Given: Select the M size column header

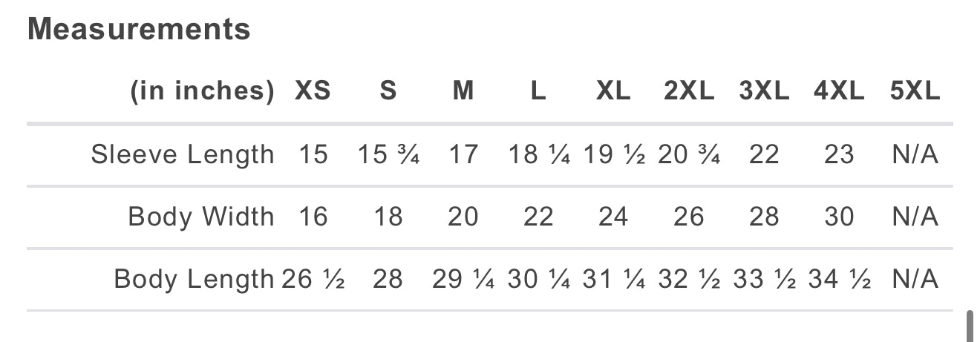Looking at the screenshot, I should (463, 91).
